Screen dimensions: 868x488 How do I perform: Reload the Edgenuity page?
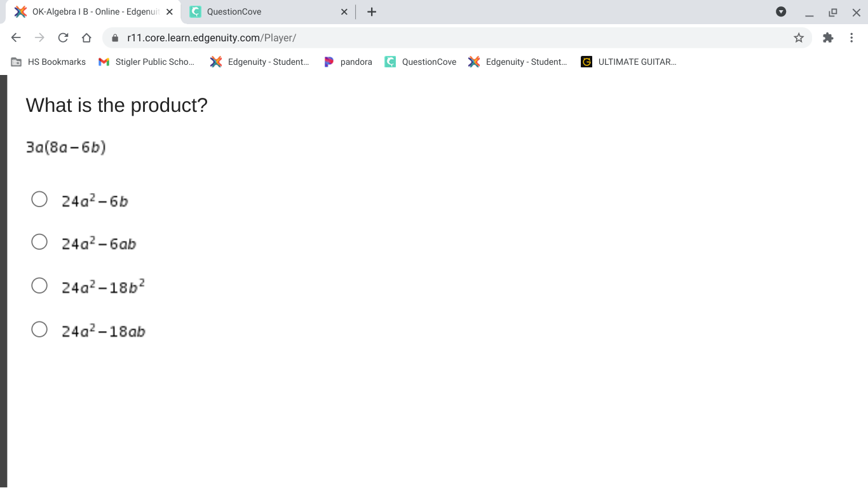[63, 37]
